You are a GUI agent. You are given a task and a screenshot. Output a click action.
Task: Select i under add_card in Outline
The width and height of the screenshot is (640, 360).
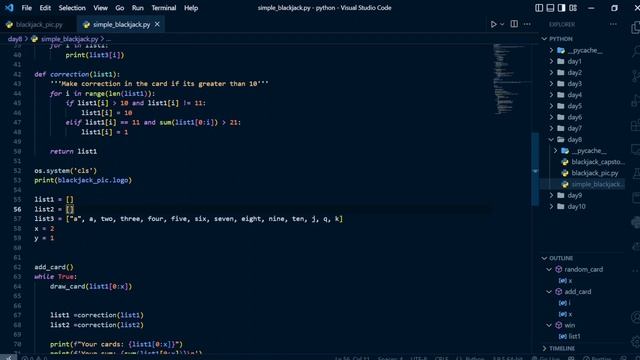coord(569,303)
